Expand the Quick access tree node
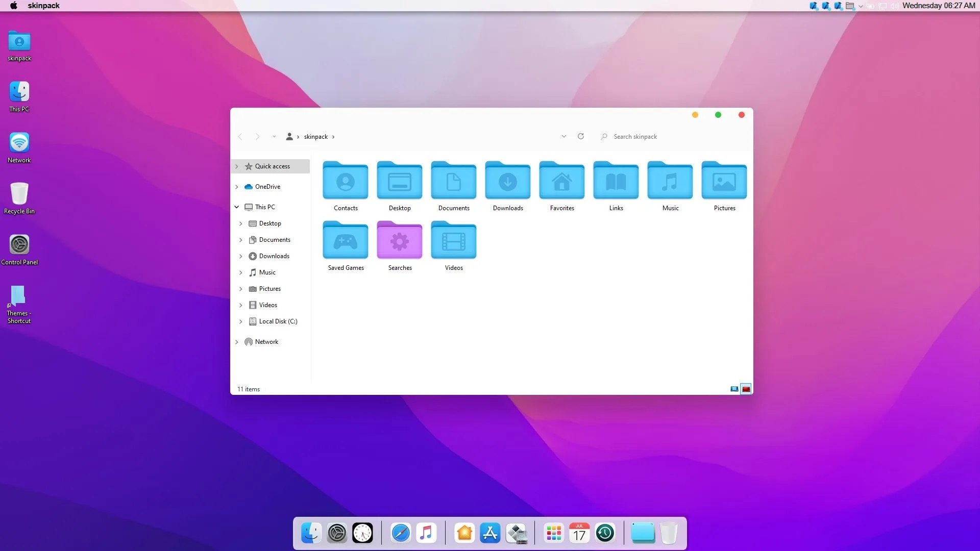 click(237, 166)
